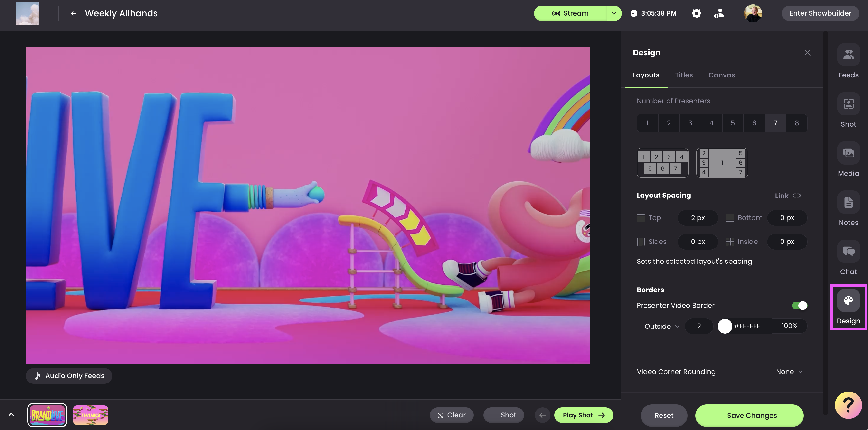Select 4 presenters
The image size is (868, 430).
[x=711, y=123]
